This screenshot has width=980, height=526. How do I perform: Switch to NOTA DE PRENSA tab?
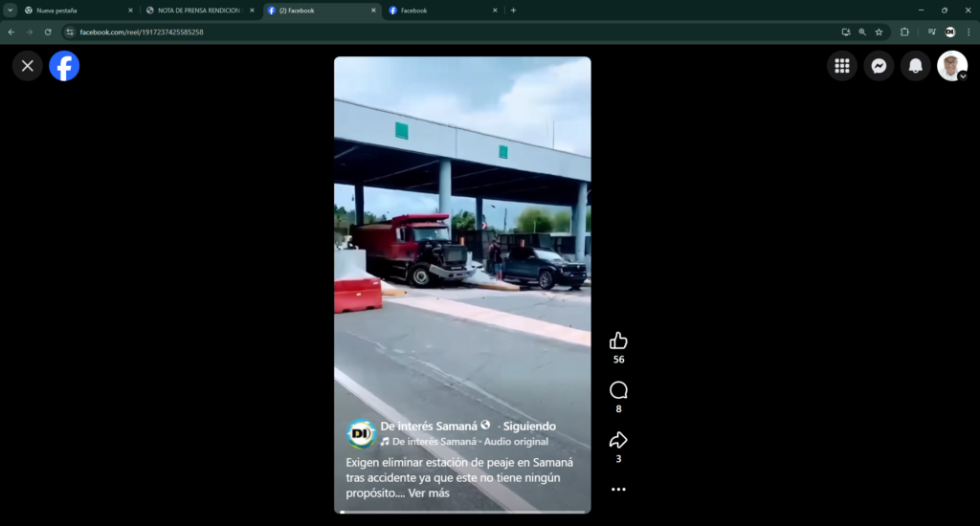point(198,11)
